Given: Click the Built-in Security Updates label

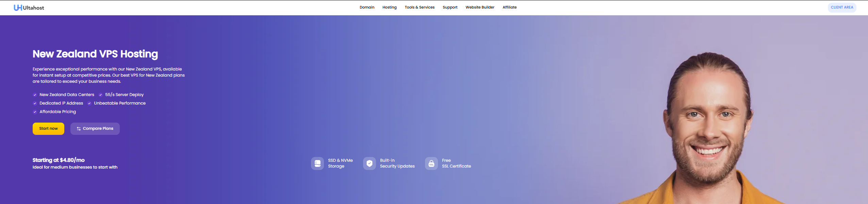Looking at the screenshot, I should (x=397, y=163).
